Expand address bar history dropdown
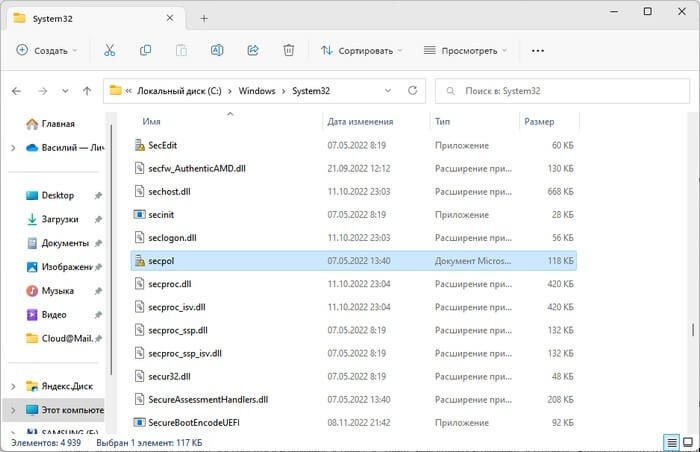The height and width of the screenshot is (452, 700). coord(388,91)
